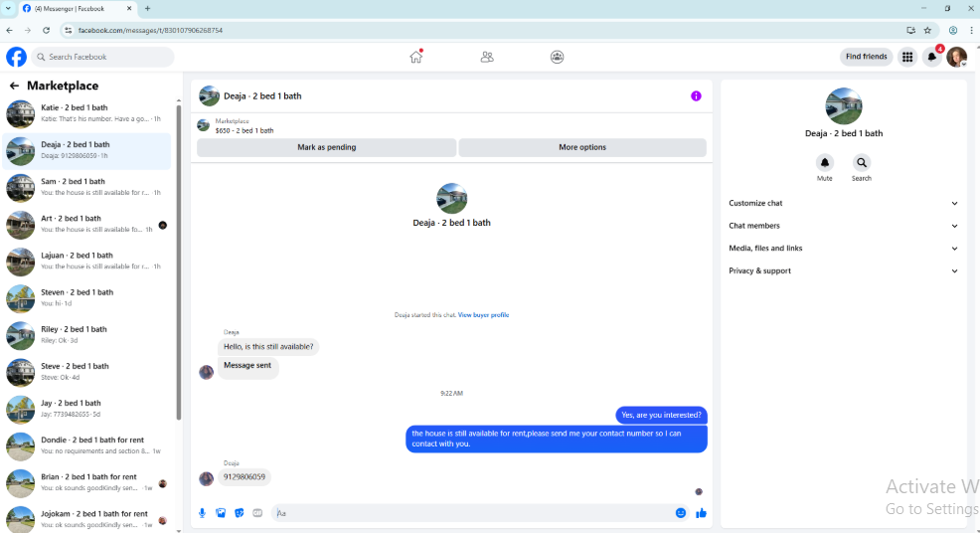Open Jay · 2 bed 1 bath chat
Screen dimensions: 980x533
(x=86, y=409)
